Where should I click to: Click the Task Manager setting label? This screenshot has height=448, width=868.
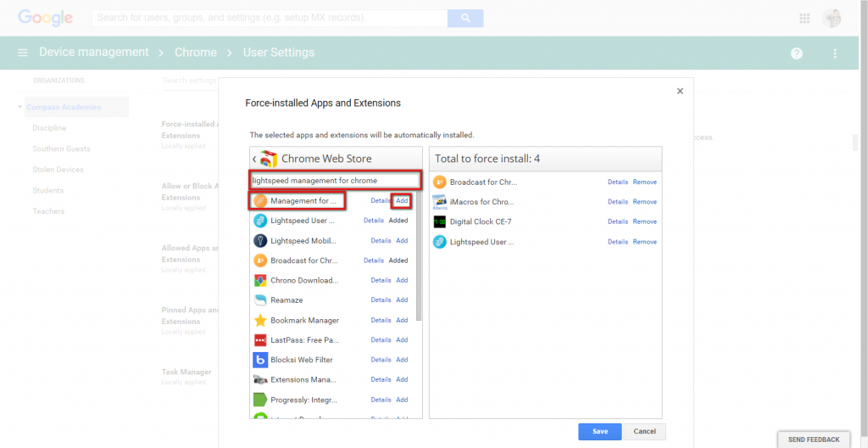(186, 372)
